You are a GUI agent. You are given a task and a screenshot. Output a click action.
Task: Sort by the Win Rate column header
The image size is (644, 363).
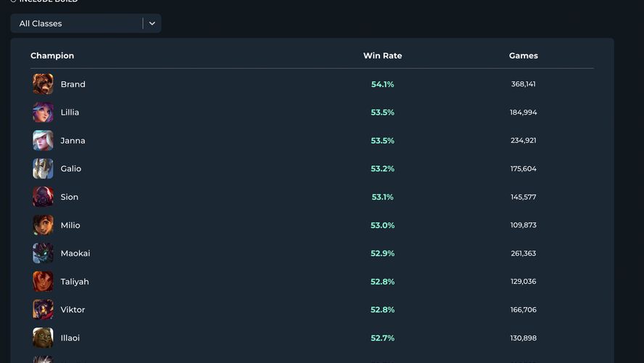point(382,56)
